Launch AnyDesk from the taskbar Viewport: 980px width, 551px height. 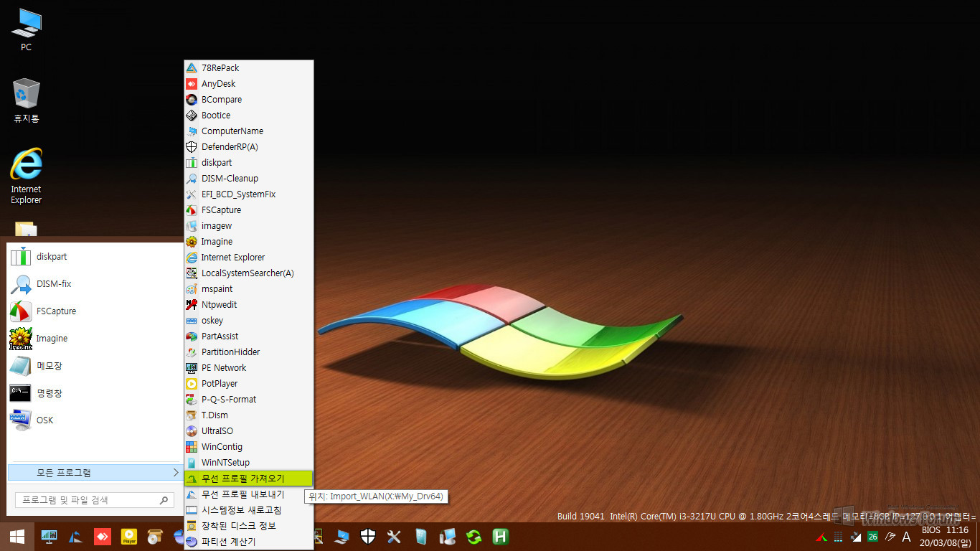[x=103, y=537]
